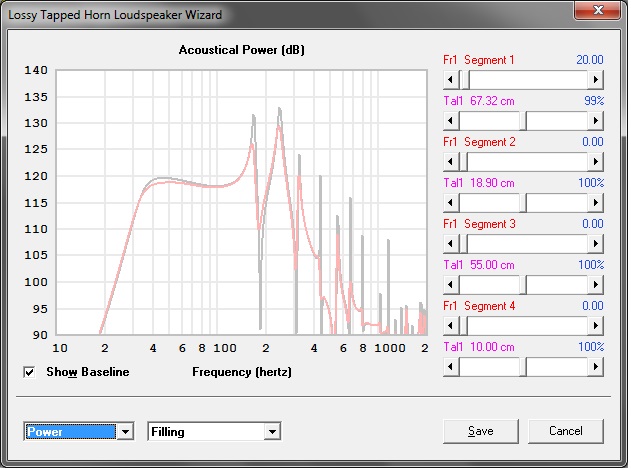This screenshot has height=470, width=631.
Task: Click Fr1 Segment 2 slider thumb
Action: (x=463, y=162)
